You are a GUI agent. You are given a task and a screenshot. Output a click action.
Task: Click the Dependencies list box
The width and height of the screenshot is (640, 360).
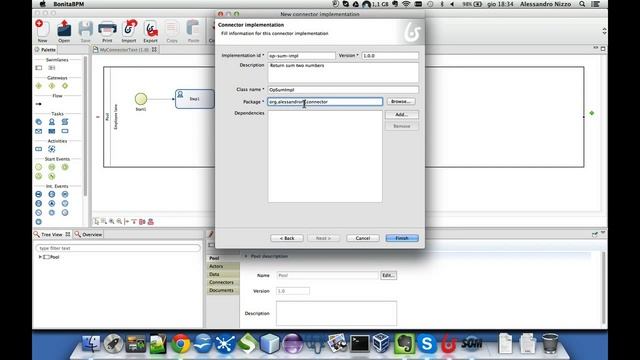(x=325, y=156)
